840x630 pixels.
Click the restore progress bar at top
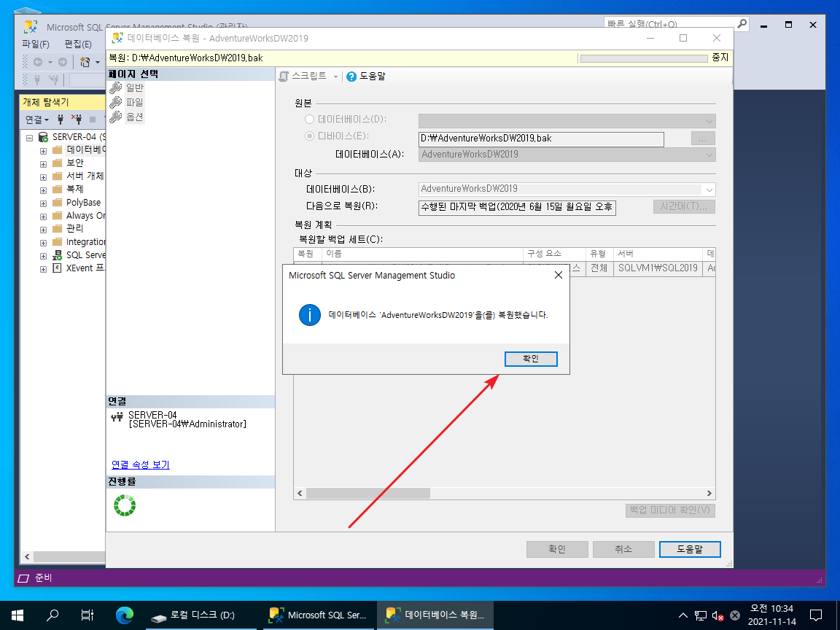644,58
